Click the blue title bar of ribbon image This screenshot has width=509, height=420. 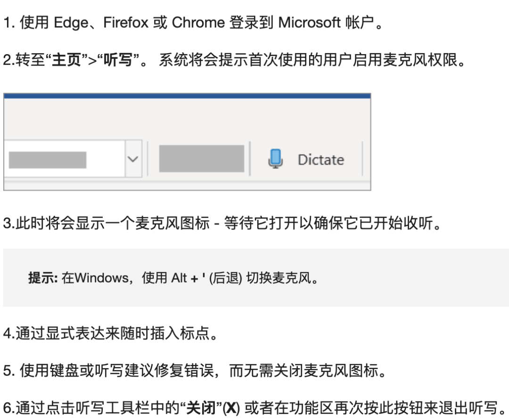pos(187,96)
